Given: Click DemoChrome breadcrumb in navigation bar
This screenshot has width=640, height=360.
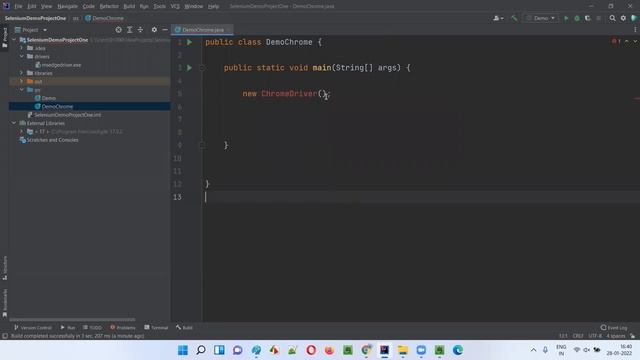Looking at the screenshot, I should [x=104, y=18].
